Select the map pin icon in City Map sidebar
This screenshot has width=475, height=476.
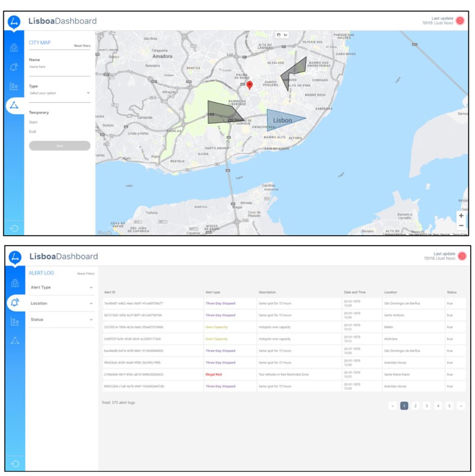pos(14,48)
